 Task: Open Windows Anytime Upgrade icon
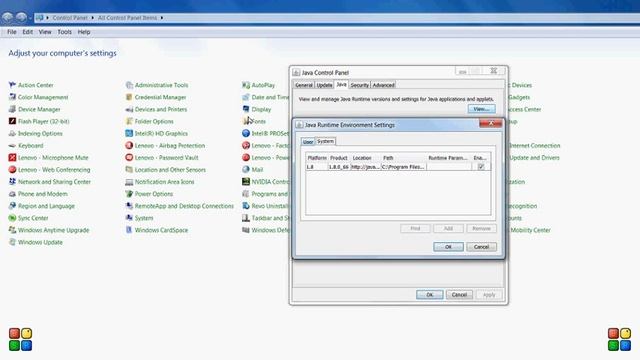pyautogui.click(x=12, y=230)
